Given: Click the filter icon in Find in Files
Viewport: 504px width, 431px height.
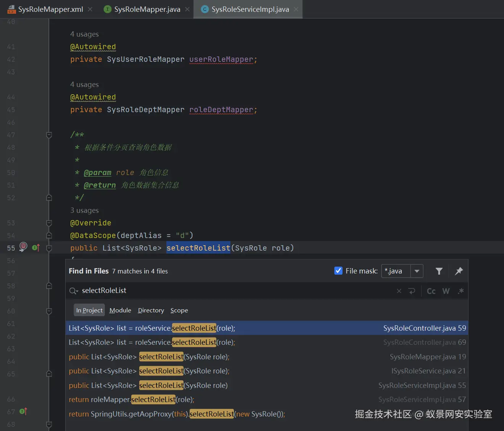Looking at the screenshot, I should click(439, 271).
